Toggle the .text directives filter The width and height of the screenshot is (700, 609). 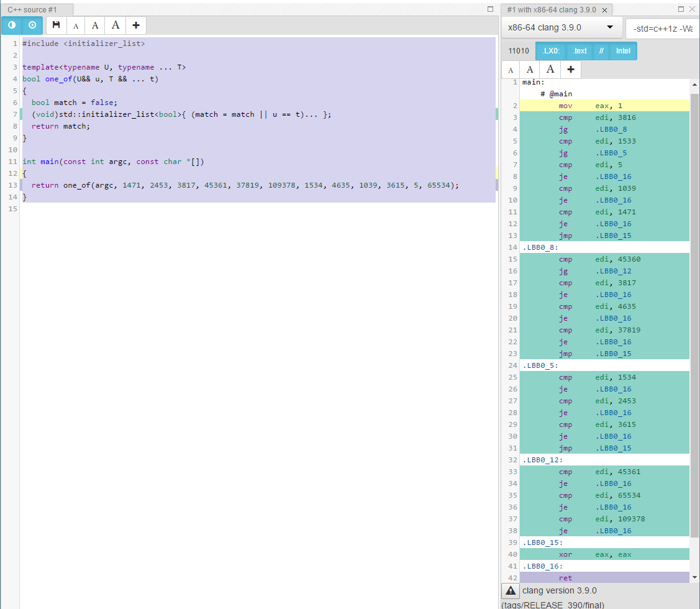click(x=580, y=51)
